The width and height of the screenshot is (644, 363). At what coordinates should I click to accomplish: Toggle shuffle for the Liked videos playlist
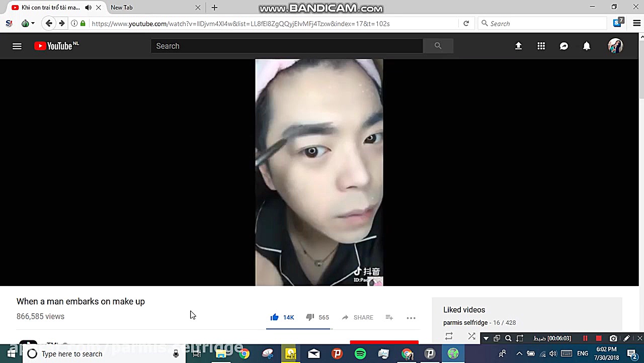pos(471,336)
